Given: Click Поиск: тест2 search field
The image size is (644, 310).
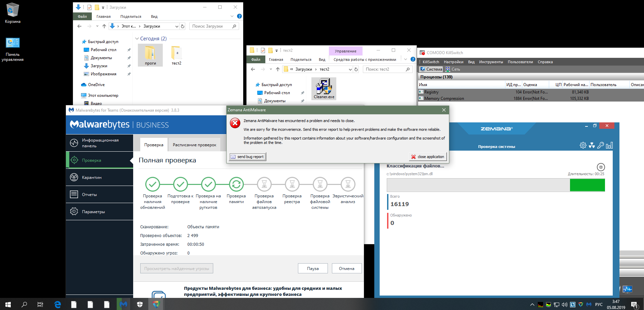Looking at the screenshot, I should (x=388, y=69).
